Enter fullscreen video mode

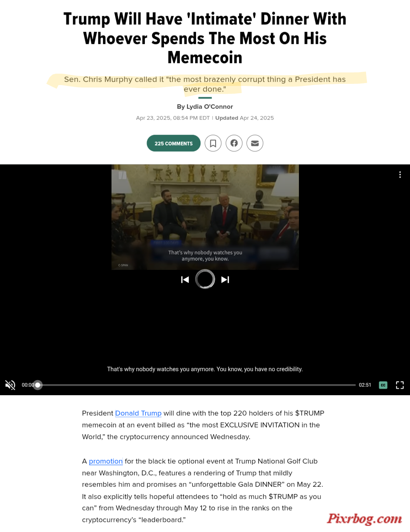pyautogui.click(x=400, y=385)
